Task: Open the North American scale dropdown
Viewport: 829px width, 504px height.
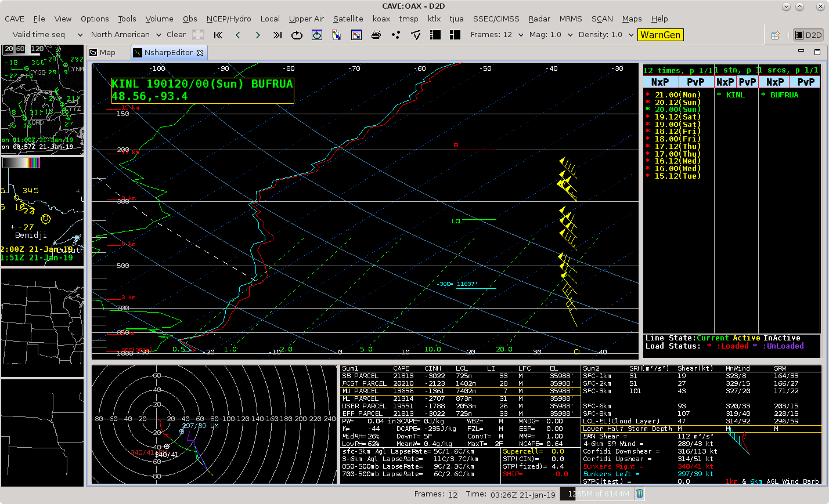Action: [x=126, y=35]
